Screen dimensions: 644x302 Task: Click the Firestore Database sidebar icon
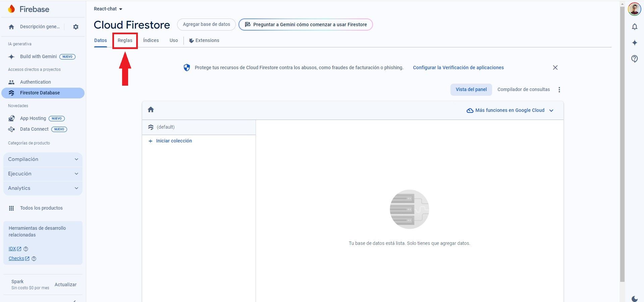(x=11, y=93)
